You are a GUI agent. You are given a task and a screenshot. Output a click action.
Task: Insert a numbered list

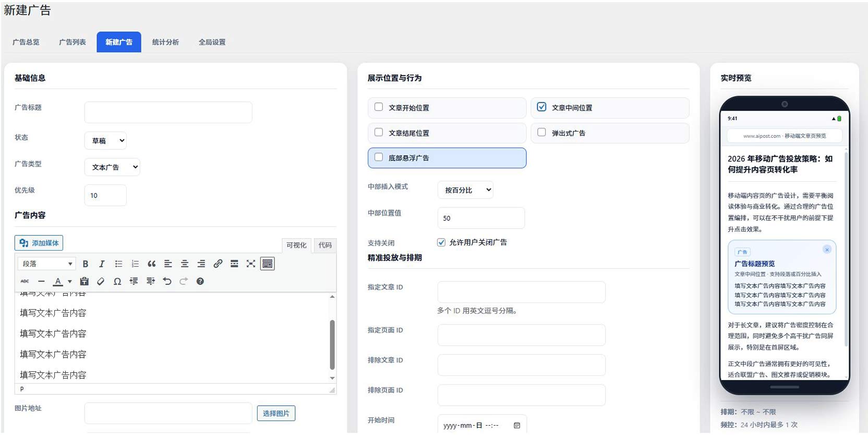point(135,264)
